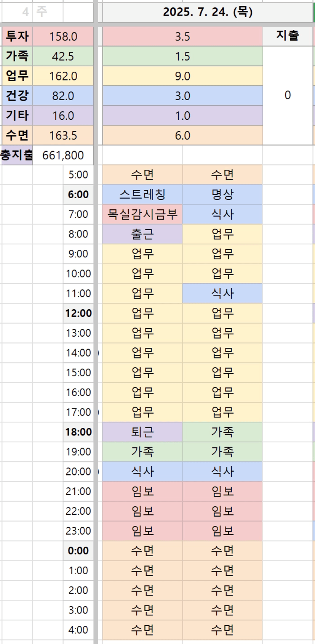Select the 투자 category label cell
Screen dimensions: 315x644
[x=17, y=37]
